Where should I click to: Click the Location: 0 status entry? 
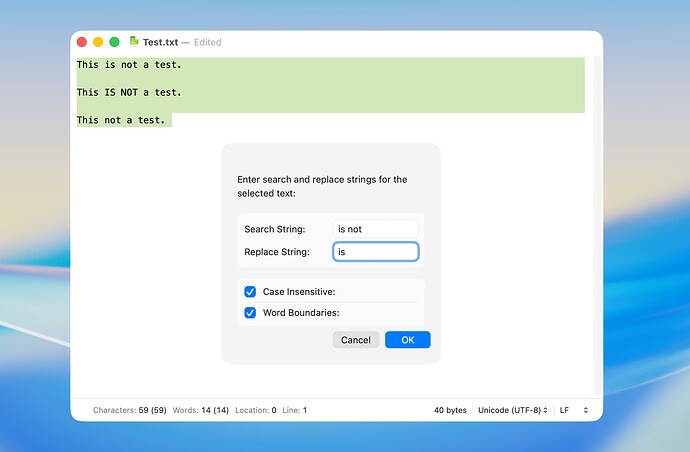tap(256, 410)
